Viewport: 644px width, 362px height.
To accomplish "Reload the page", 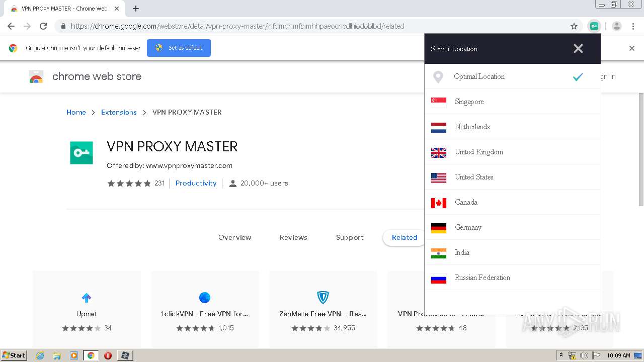I will 43,26.
